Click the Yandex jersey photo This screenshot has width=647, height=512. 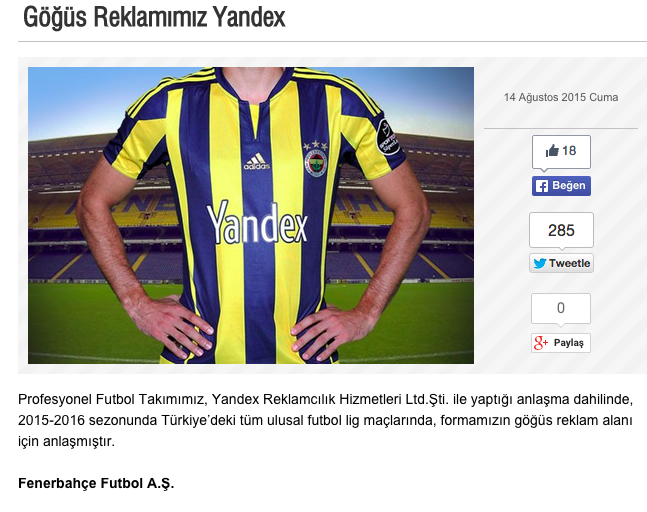pos(251,215)
